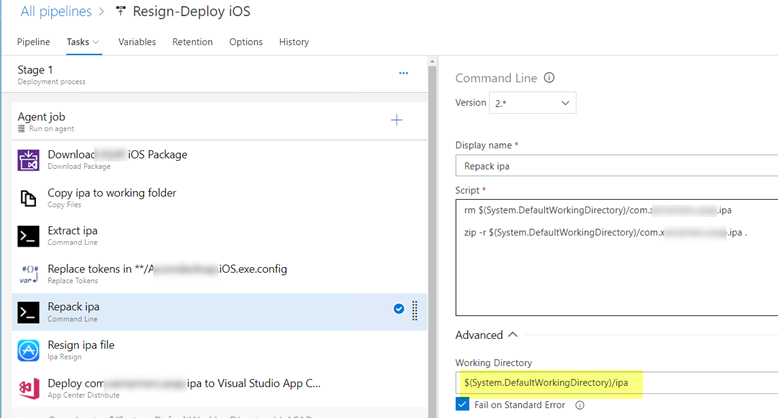The height and width of the screenshot is (418, 778).
Task: Switch to the Pipeline tab
Action: pos(33,42)
